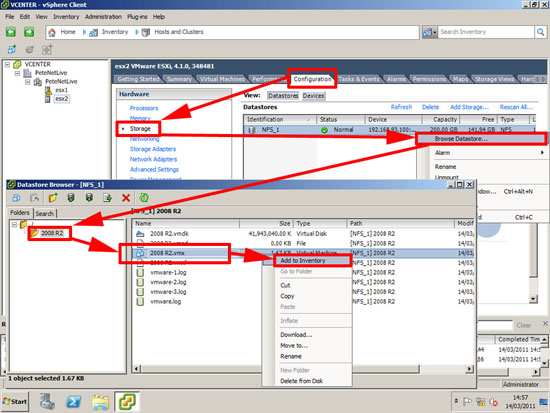Switch to the Tasks & Events tab
Viewport: 550px width, 413px height.
[x=359, y=79]
